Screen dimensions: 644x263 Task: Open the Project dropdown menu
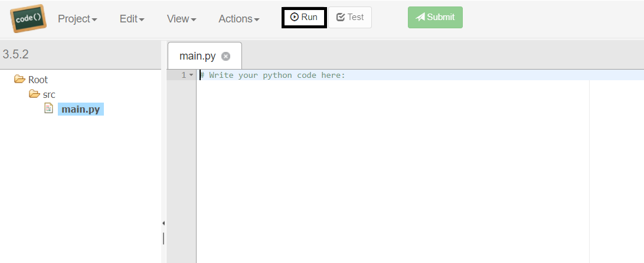coord(77,19)
